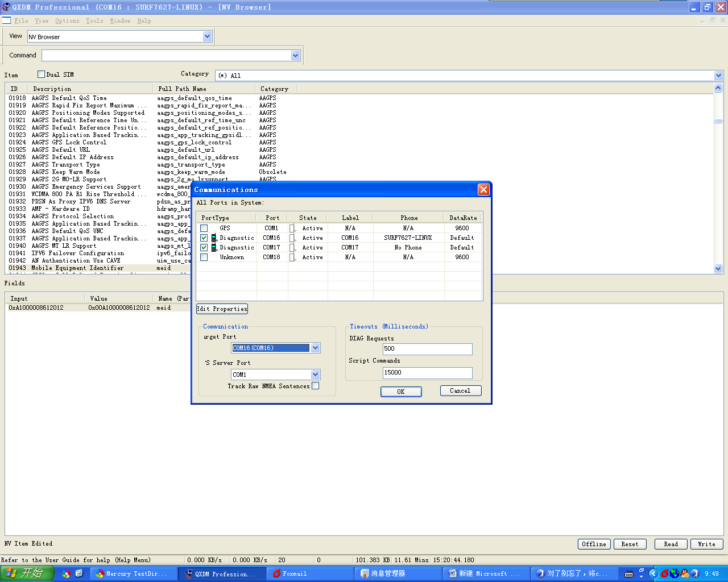Viewport: 728px width, 582px height.
Task: Open the Options menu
Action: click(67, 21)
